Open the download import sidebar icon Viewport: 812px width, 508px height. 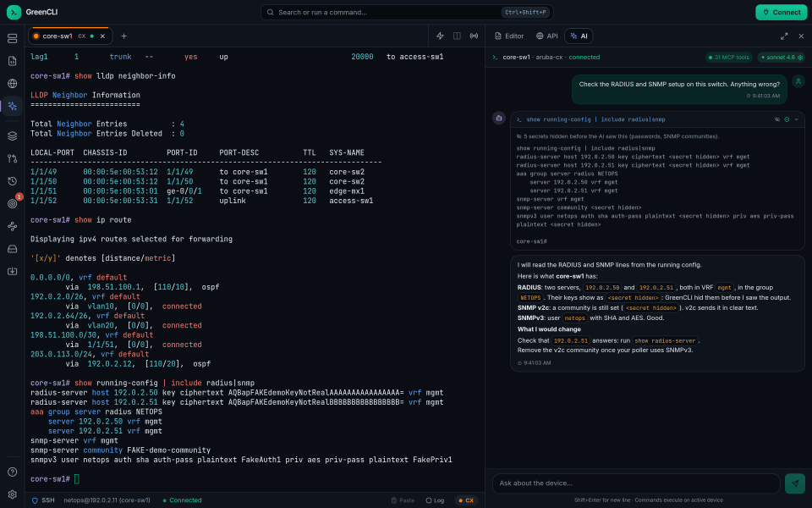13,272
